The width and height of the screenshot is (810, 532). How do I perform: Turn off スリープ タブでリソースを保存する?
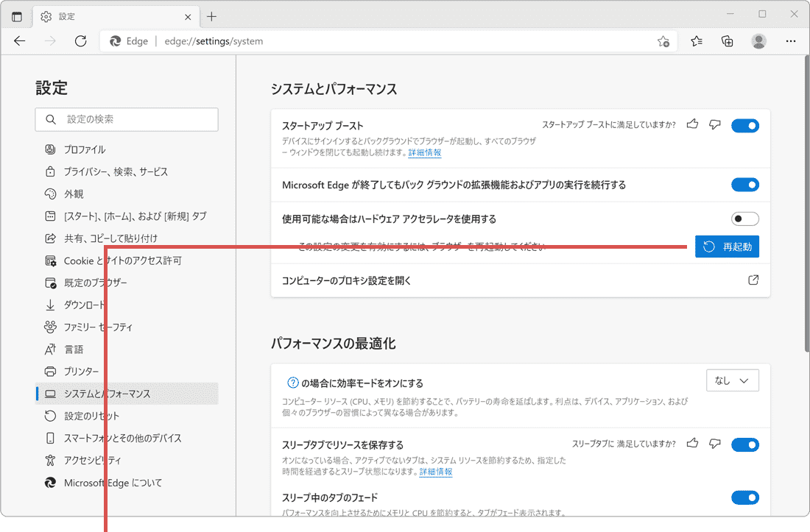(x=744, y=444)
